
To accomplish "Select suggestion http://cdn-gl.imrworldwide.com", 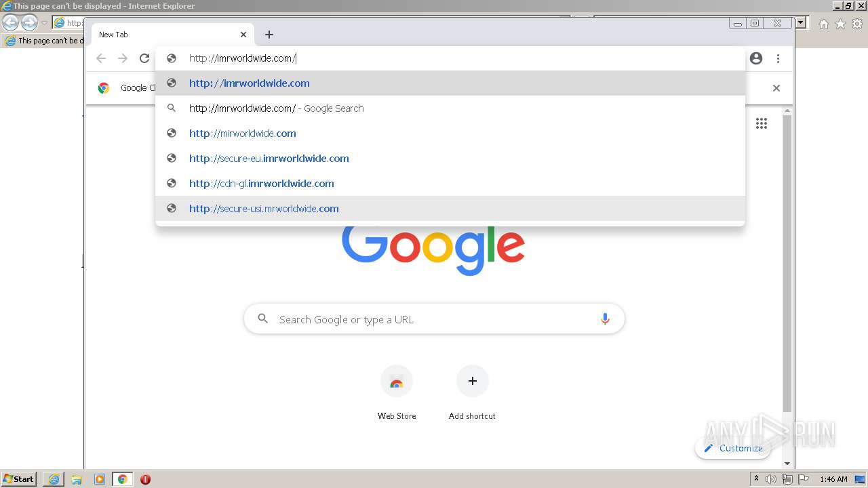I will (450, 184).
